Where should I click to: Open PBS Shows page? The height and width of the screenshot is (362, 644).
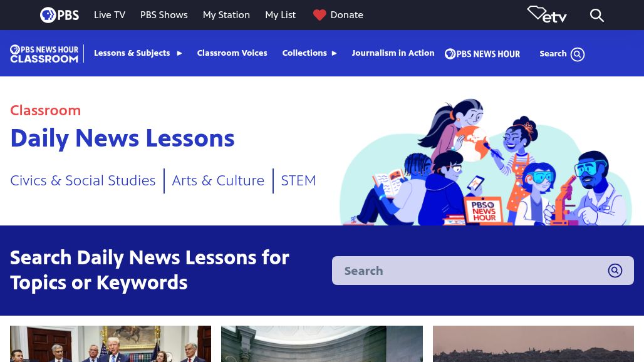click(164, 15)
